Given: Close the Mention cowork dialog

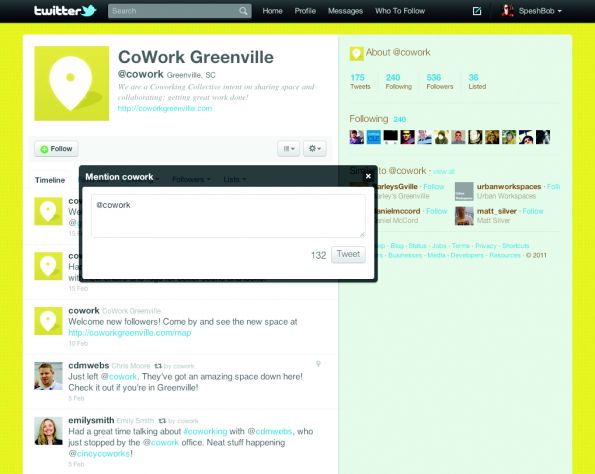Looking at the screenshot, I should pyautogui.click(x=368, y=176).
